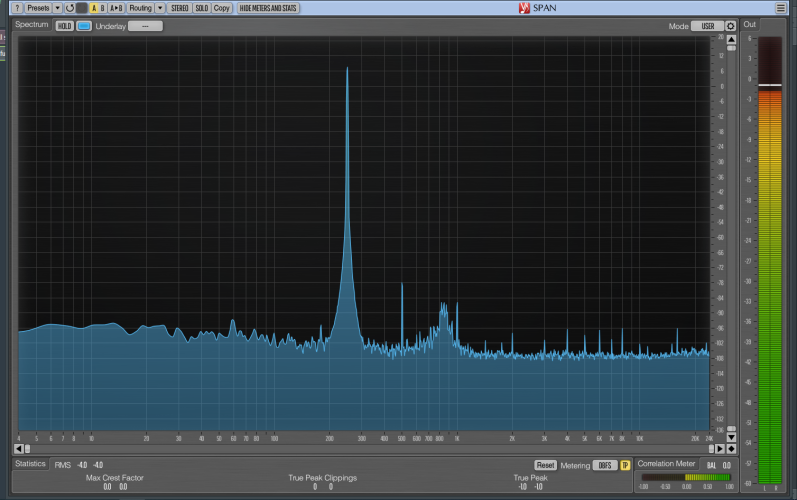Click the 'Metering' label
This screenshot has width=797, height=500.
point(575,465)
